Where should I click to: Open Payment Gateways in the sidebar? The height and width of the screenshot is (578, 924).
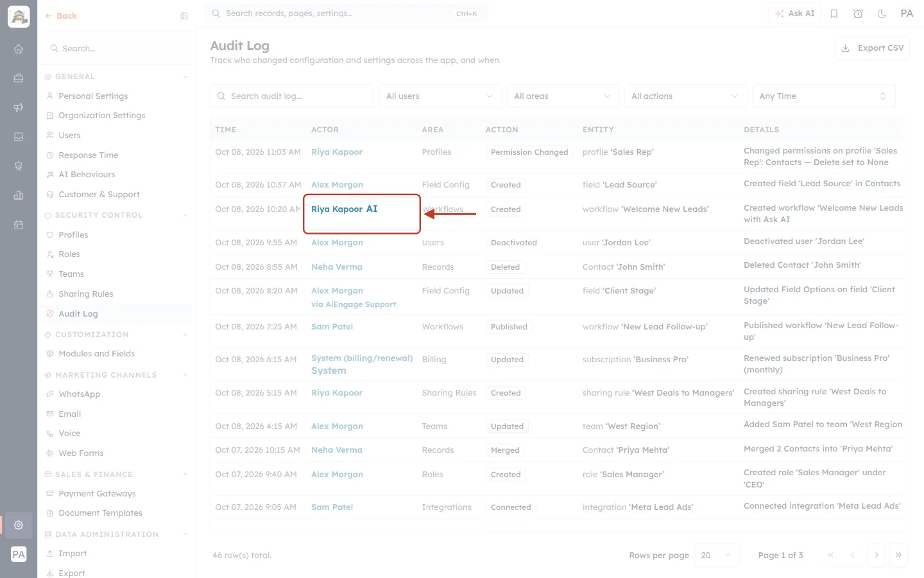coord(97,494)
